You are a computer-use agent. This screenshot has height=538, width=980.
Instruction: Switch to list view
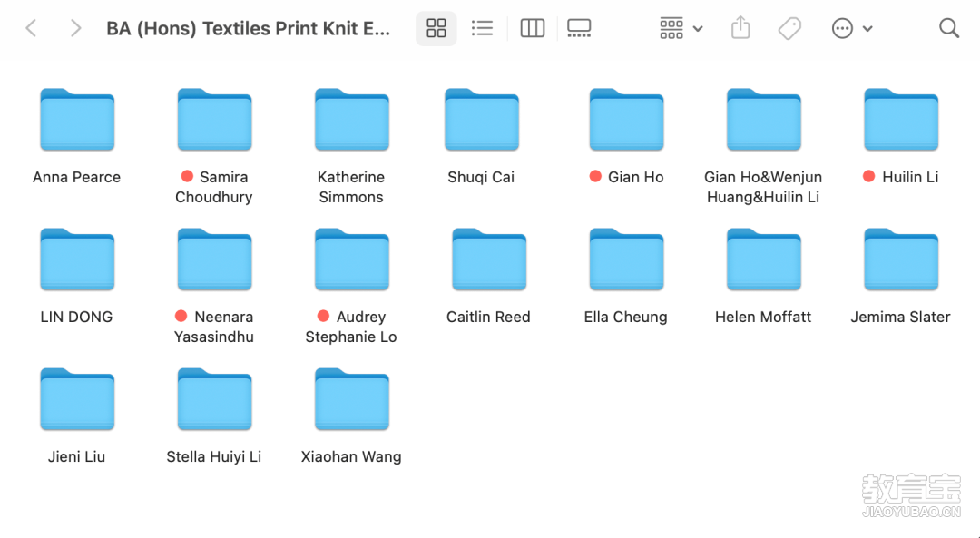coord(482,28)
